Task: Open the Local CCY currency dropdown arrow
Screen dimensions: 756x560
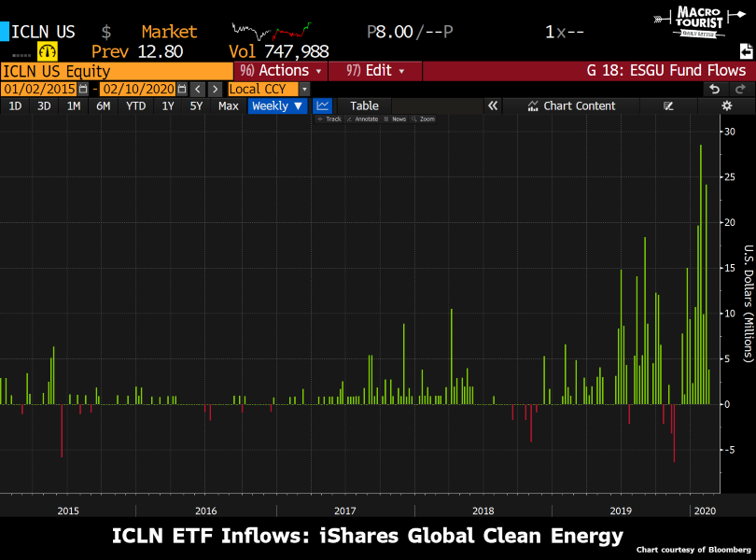Action: [304, 90]
